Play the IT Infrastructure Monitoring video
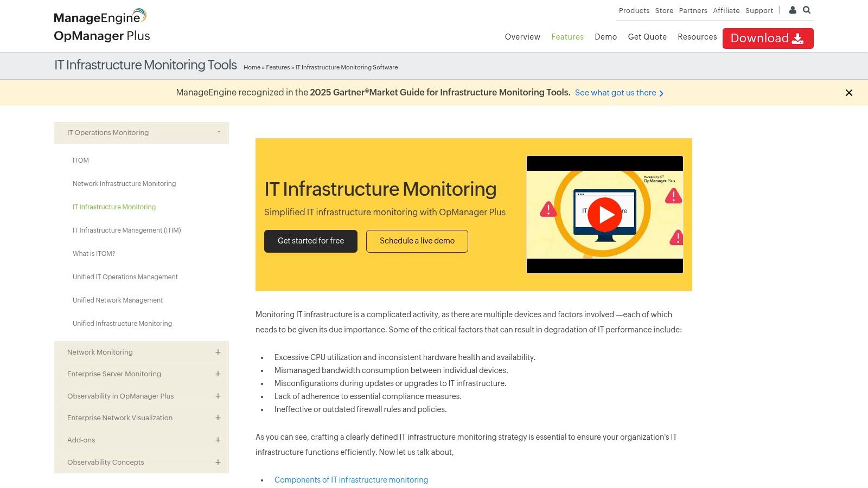The width and height of the screenshot is (868, 488). coord(605,215)
